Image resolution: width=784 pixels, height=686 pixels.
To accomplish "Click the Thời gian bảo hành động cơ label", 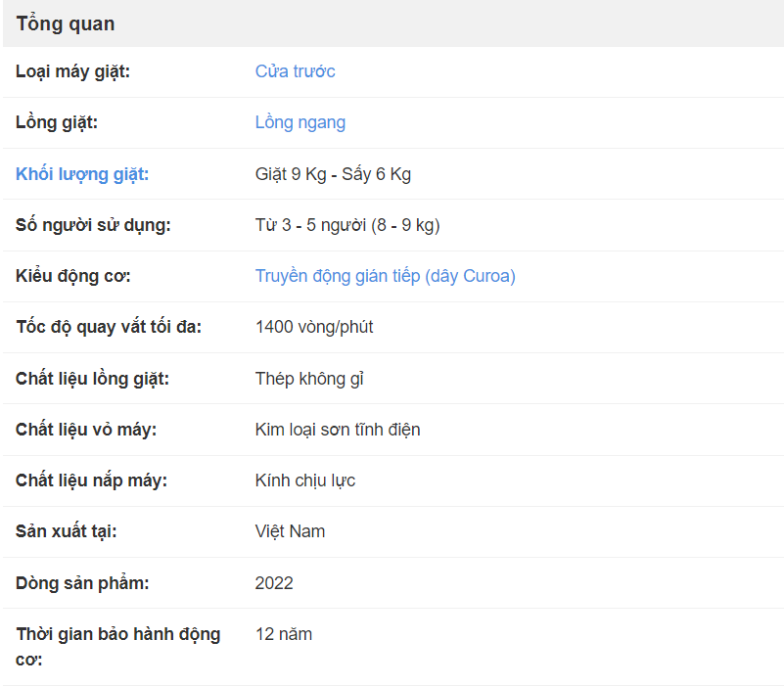I will coord(118,647).
